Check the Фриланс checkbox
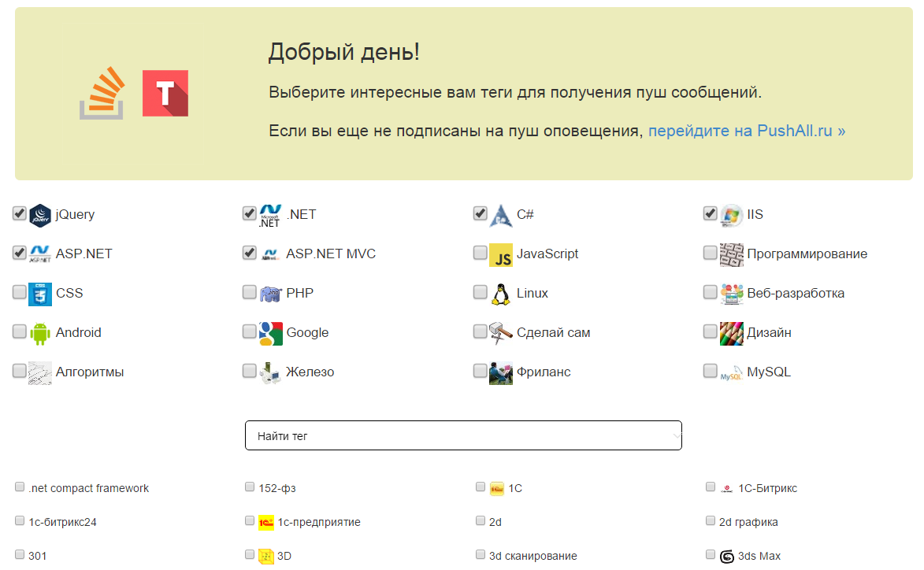This screenshot has height=570, width=924. (481, 370)
